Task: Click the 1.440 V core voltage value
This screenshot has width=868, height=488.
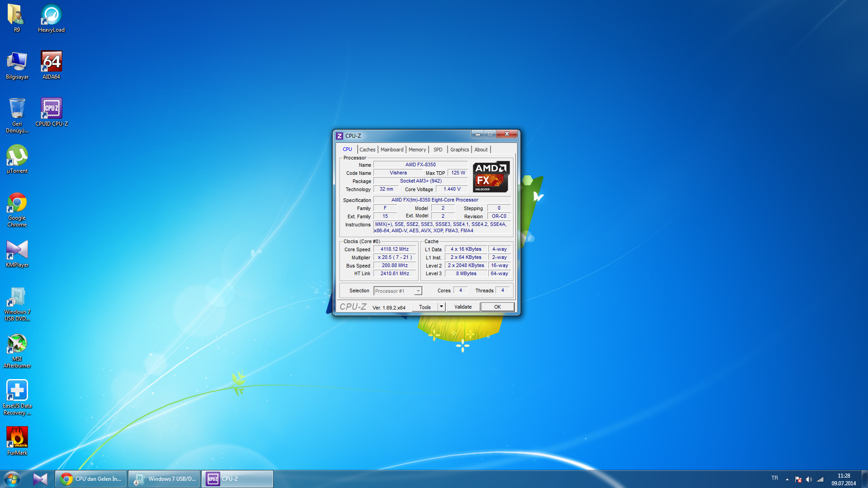Action: click(x=452, y=189)
